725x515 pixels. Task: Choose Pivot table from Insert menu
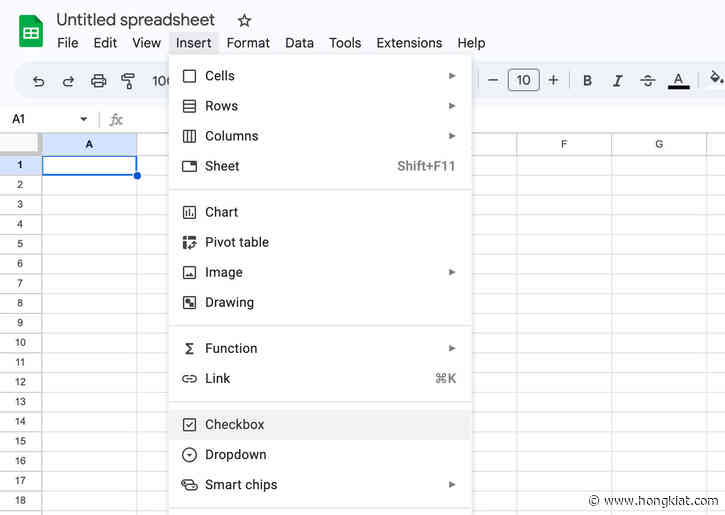(320, 242)
